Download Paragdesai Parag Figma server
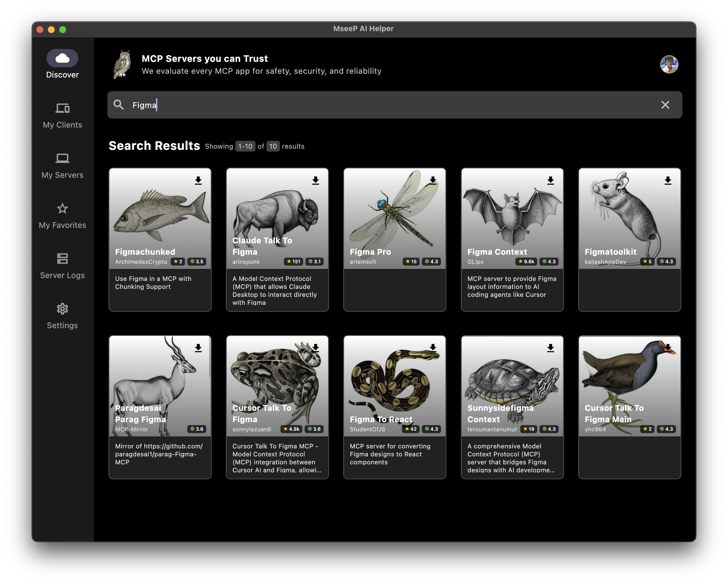The image size is (728, 584). pyautogui.click(x=198, y=348)
